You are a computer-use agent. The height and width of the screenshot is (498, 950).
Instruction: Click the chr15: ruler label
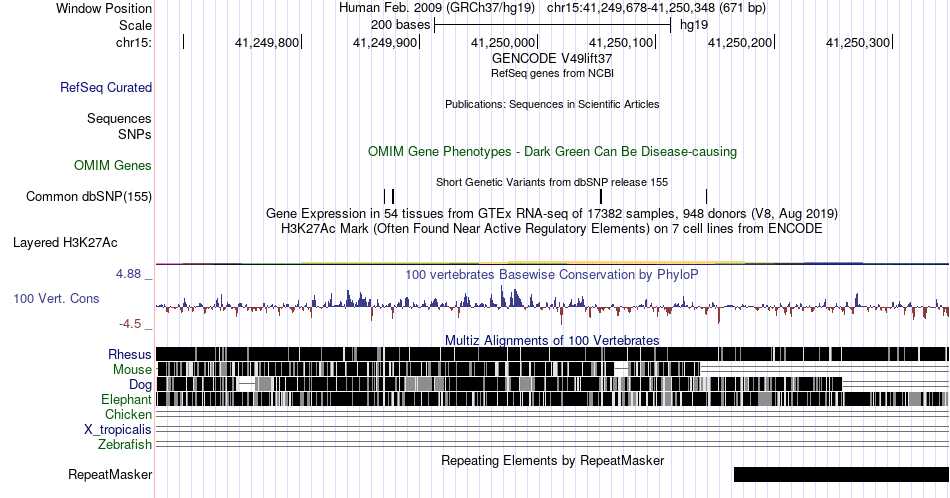click(x=134, y=42)
